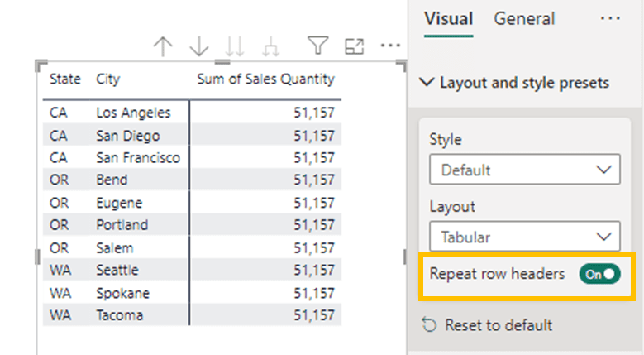This screenshot has width=644, height=355.
Task: Open format pane more options ellipsis
Action: point(610,18)
